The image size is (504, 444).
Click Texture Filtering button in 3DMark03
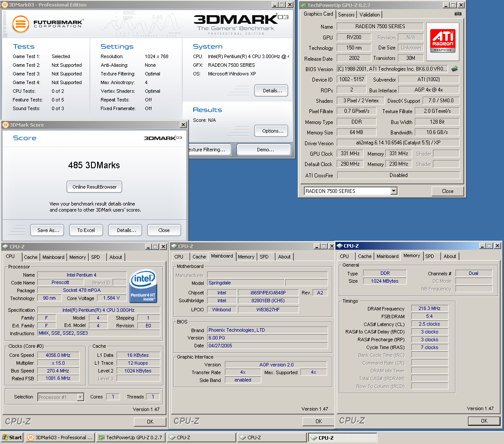point(210,150)
